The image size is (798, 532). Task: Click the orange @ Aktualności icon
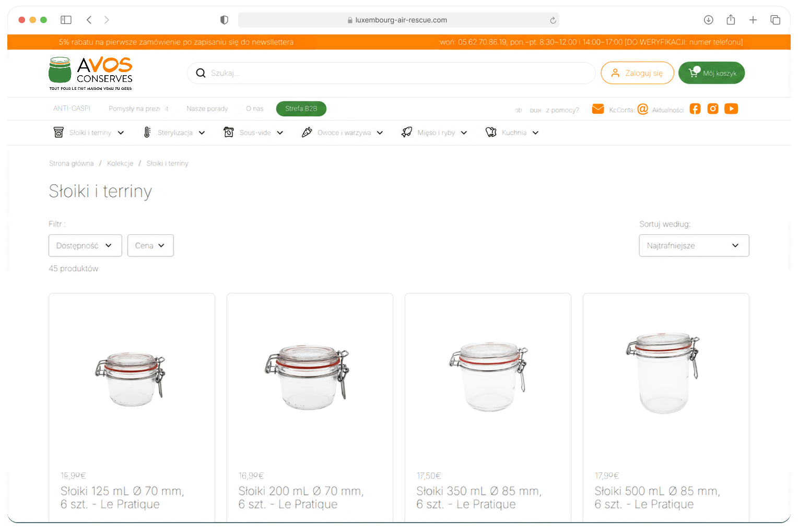click(x=643, y=109)
